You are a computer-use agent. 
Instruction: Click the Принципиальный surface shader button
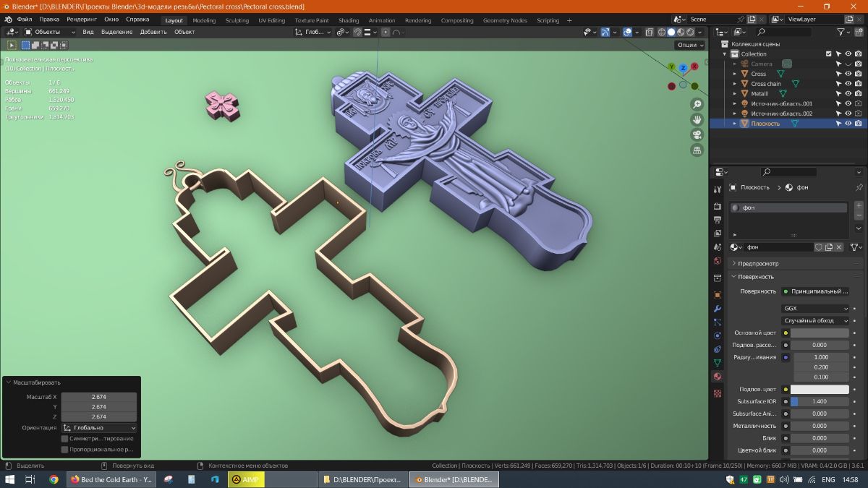[816, 291]
